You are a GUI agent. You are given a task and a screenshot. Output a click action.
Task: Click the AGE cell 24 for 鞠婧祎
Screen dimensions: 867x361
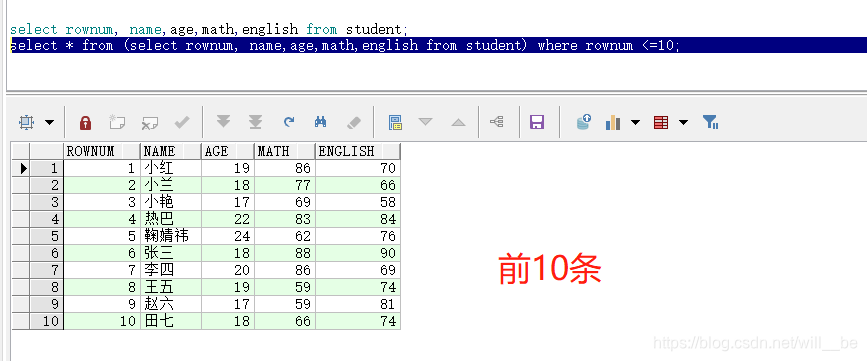coord(228,236)
